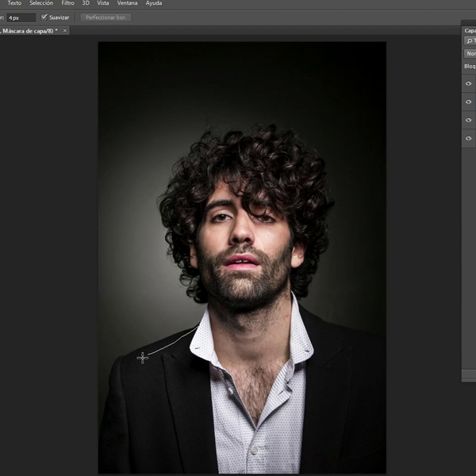Open the Selección menu
Image resolution: width=476 pixels, height=476 pixels.
click(41, 3)
